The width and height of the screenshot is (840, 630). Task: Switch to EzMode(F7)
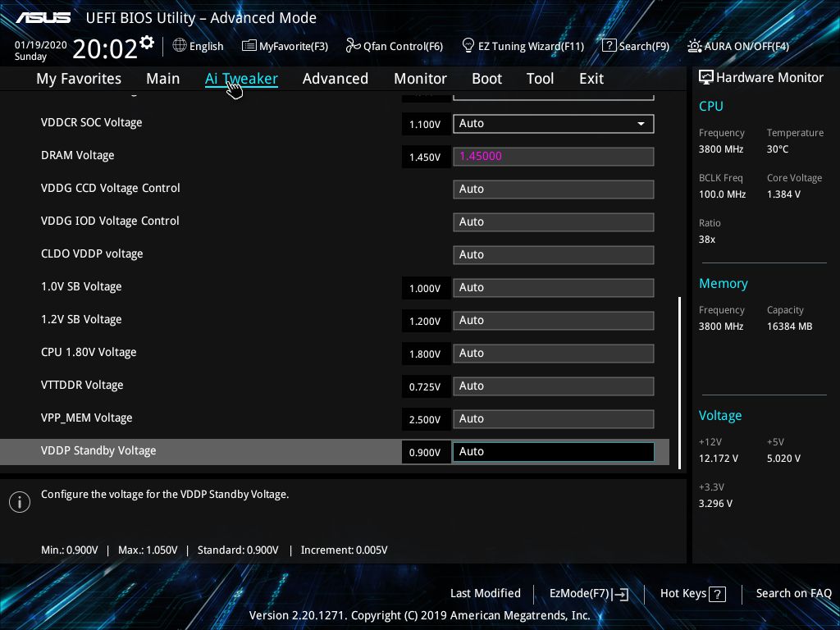coord(589,594)
